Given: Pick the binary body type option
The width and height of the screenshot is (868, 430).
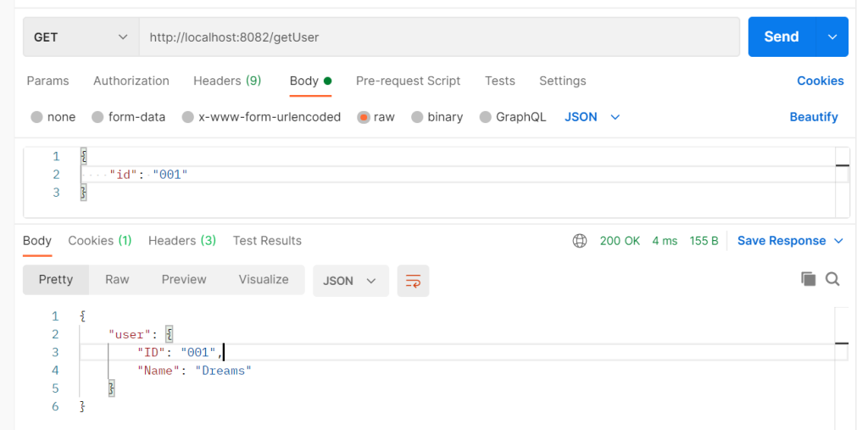Looking at the screenshot, I should (417, 117).
